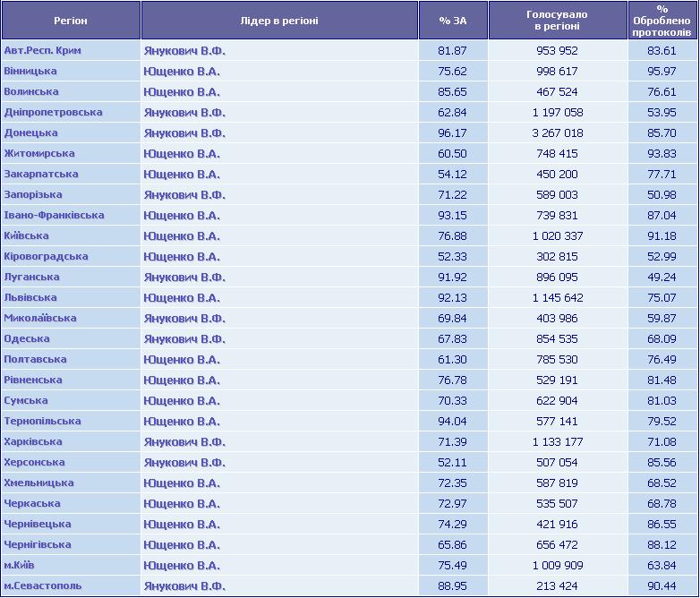
Task: Click the % ЗА column header
Action: [x=453, y=21]
